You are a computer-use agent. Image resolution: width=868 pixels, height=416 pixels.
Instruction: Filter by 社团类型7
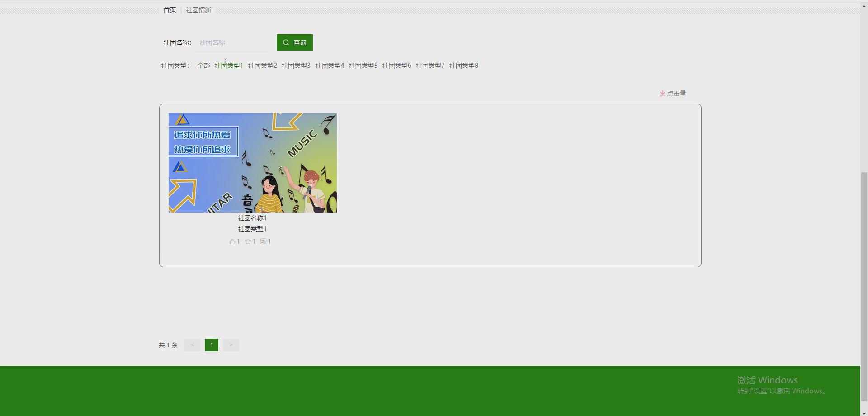[430, 66]
